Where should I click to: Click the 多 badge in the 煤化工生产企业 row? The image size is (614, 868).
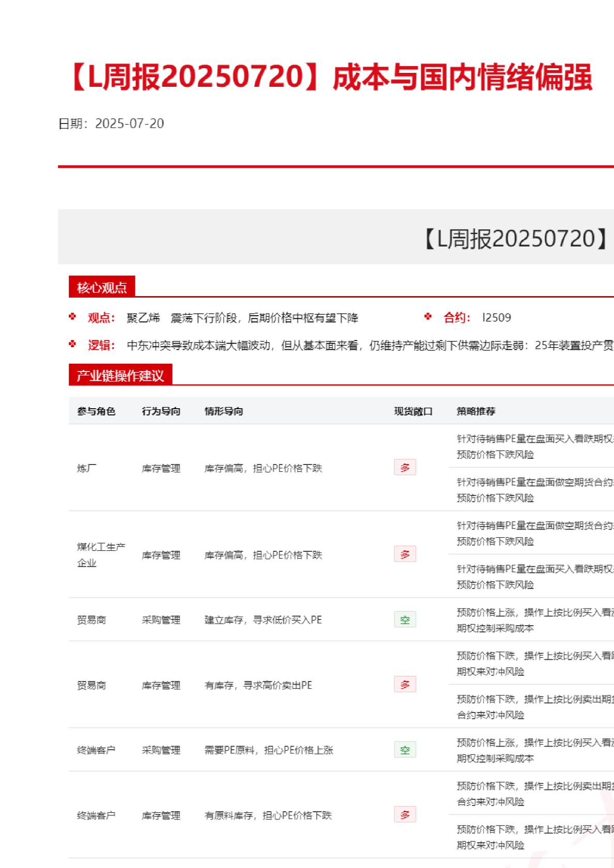(x=405, y=554)
